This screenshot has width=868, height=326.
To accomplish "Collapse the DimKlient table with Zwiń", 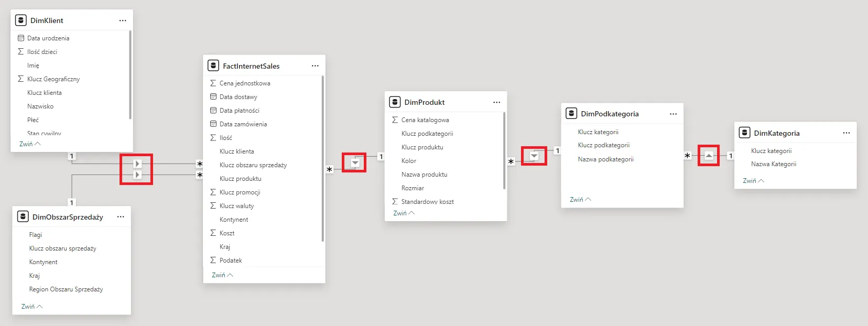I will click(30, 144).
